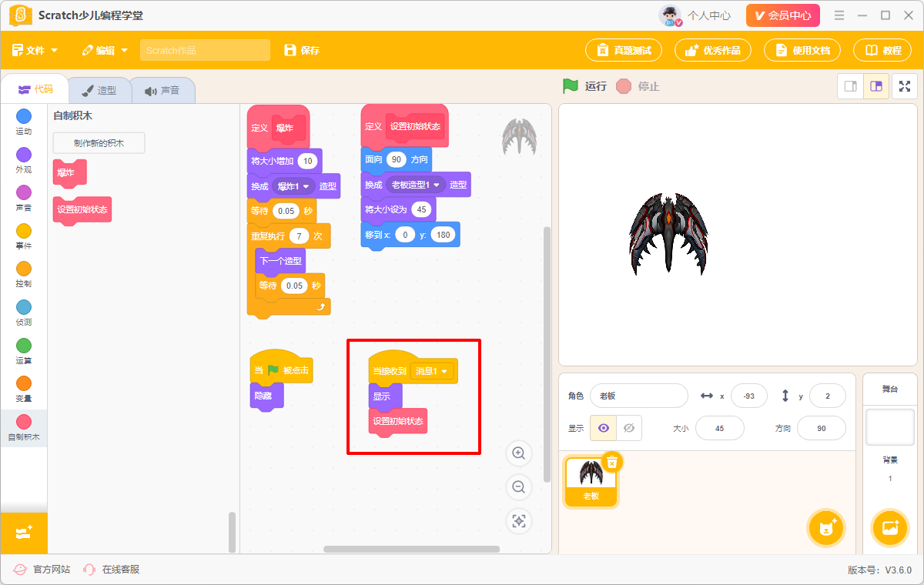Click the workspace horizontal scrollbar
Viewport: 924px width, 585px height.
(x=411, y=549)
